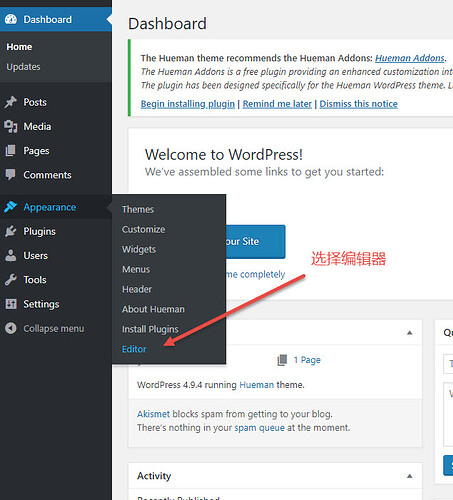Collapse the menu using the arrow icon
The height and width of the screenshot is (500, 453).
click(11, 328)
